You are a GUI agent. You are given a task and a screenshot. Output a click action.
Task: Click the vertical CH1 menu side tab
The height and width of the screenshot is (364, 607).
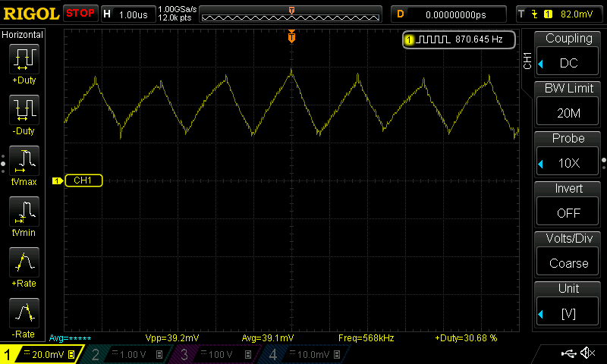point(527,61)
